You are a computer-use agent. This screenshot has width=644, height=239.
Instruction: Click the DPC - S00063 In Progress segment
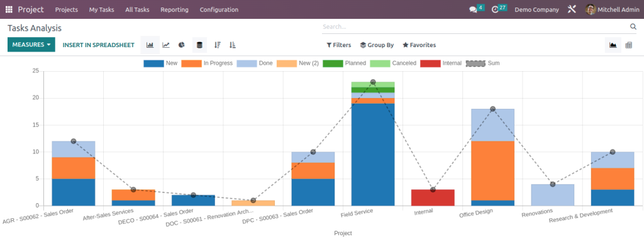click(x=313, y=170)
